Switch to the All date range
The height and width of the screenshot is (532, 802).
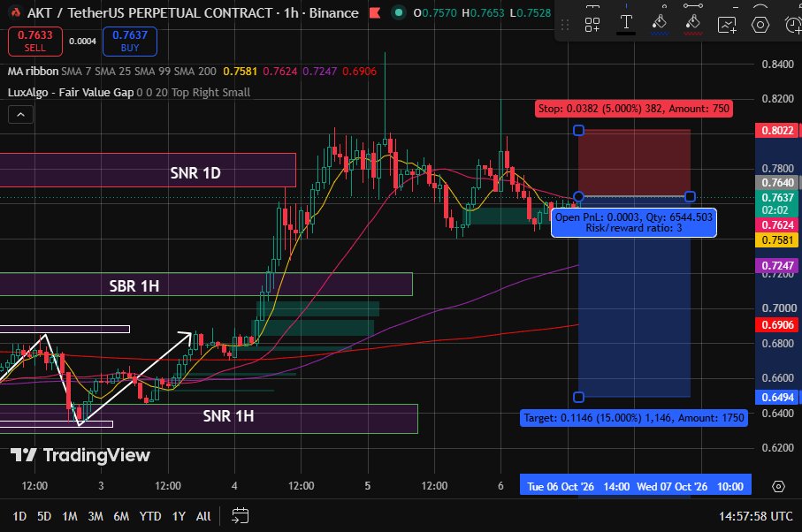point(203,516)
